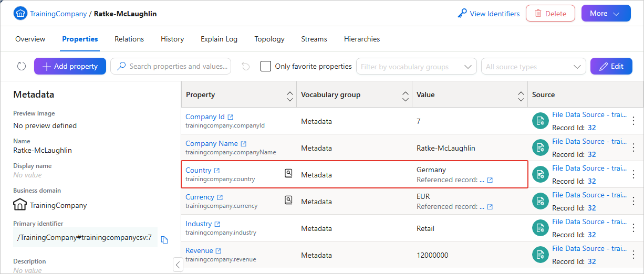Viewport: 644px width, 274px height.
Task: Click glossary lookup icon in Currency row
Action: click(288, 199)
